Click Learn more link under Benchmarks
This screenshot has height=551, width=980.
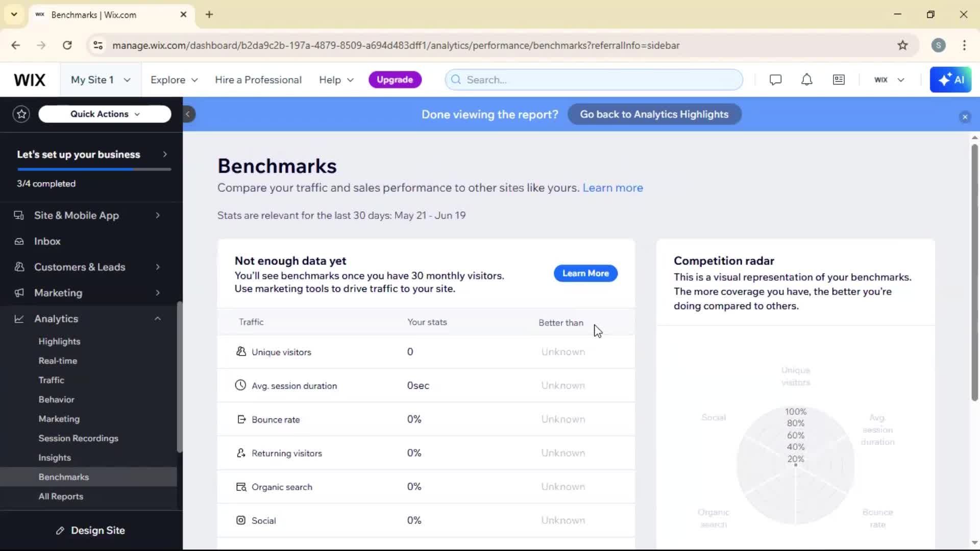coord(612,188)
